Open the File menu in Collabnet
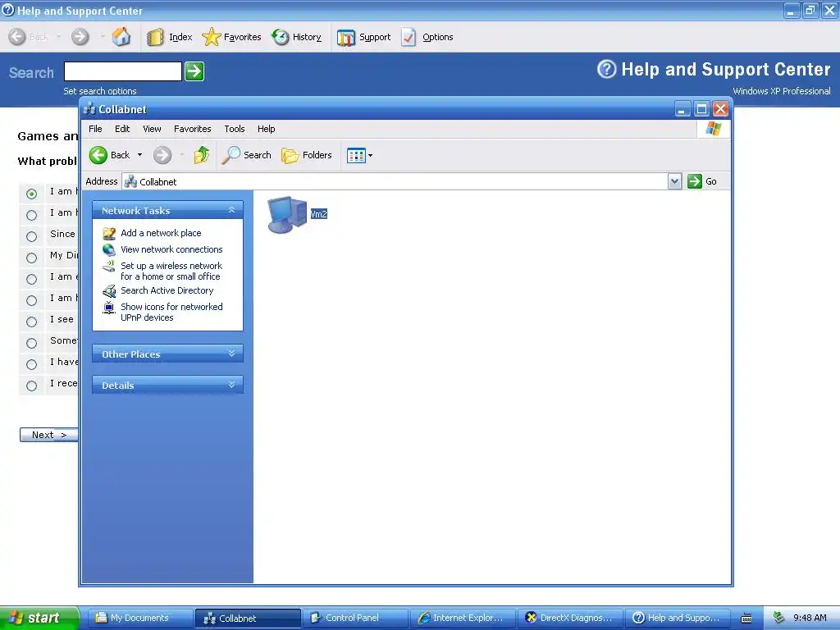Image resolution: width=840 pixels, height=630 pixels. pos(95,129)
